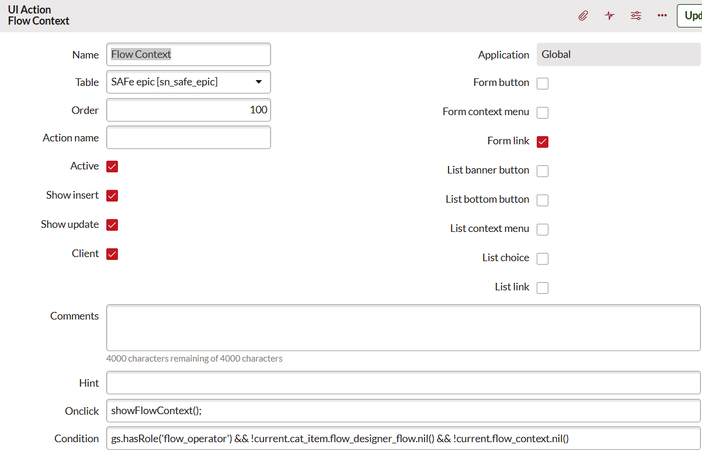Uncheck the Active checkbox
Image resolution: width=702 pixels, height=451 pixels.
pyautogui.click(x=112, y=167)
